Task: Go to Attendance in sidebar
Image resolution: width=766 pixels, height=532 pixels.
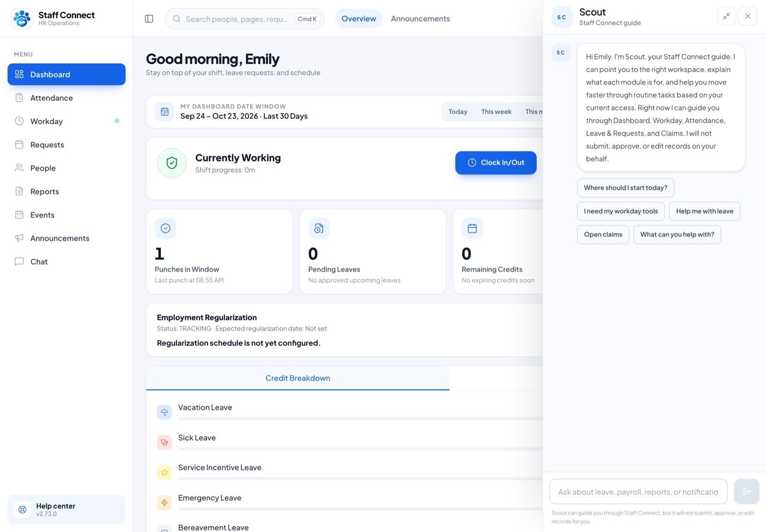Action: (67, 98)
